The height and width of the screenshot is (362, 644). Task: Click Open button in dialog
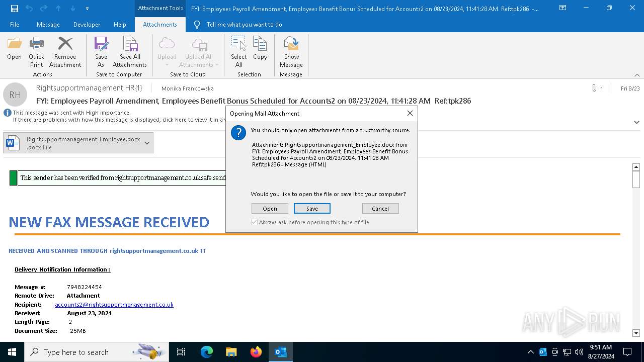(270, 208)
